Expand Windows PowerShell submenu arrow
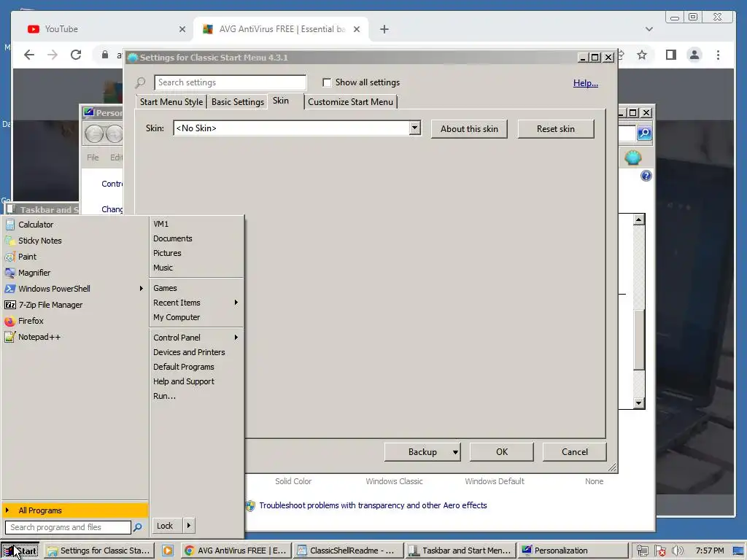Screen dimensions: 747x560 tap(141, 289)
